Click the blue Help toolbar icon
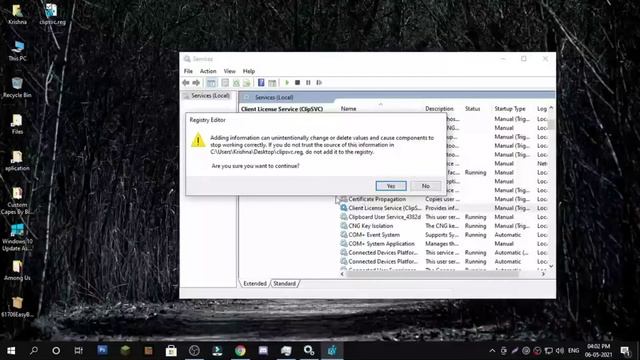This screenshot has height=360, width=640. click(x=261, y=83)
